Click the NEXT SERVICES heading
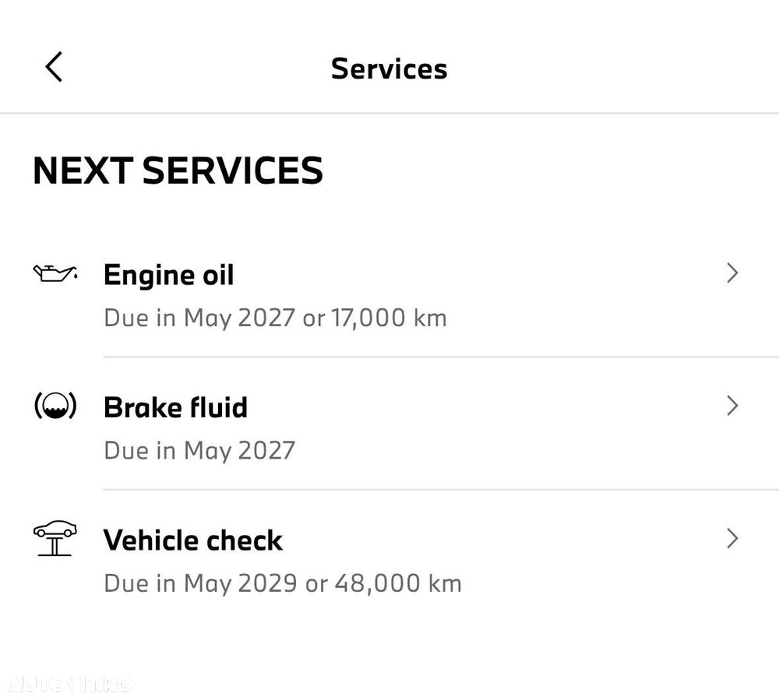779x700 pixels. coord(178,171)
